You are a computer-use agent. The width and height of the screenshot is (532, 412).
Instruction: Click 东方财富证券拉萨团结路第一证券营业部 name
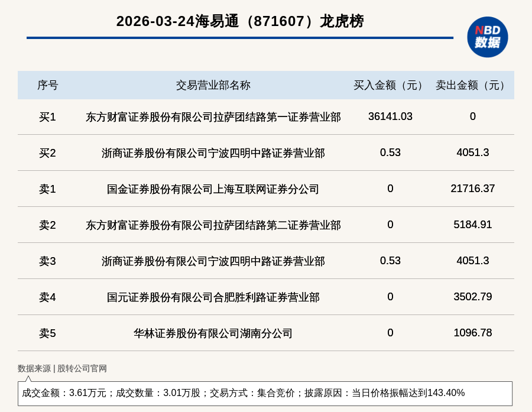(x=213, y=117)
